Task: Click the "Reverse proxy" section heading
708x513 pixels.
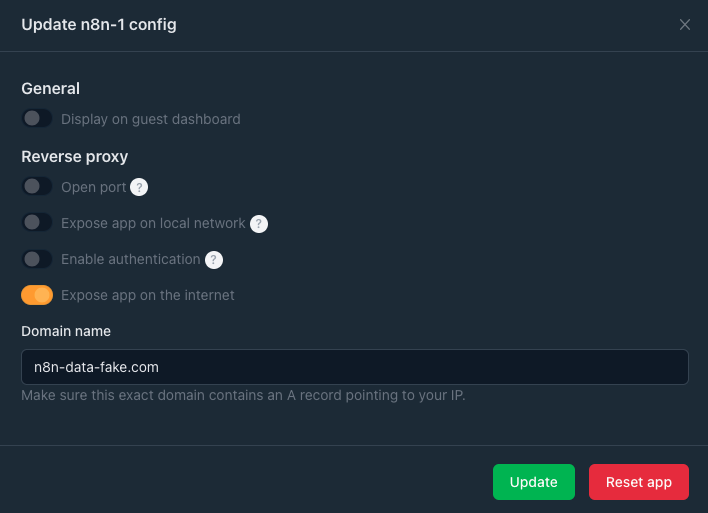Action: point(75,156)
